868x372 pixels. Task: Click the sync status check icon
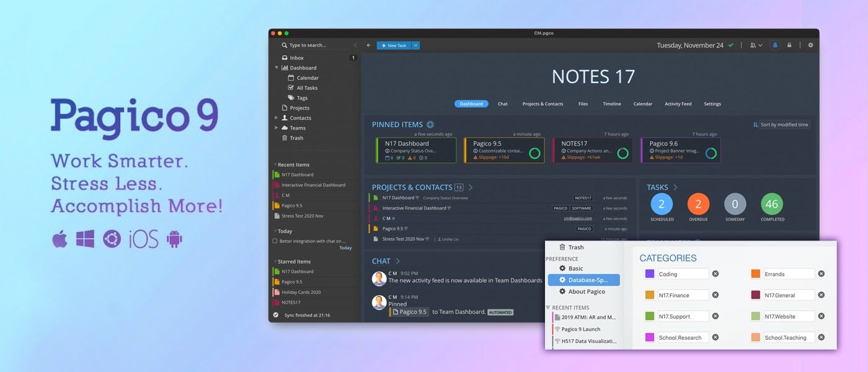click(x=276, y=315)
